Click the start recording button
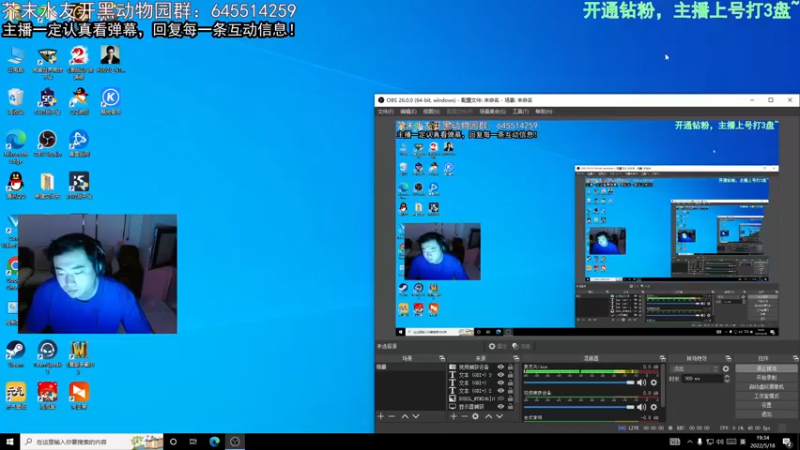This screenshot has width=800, height=450. [766, 378]
